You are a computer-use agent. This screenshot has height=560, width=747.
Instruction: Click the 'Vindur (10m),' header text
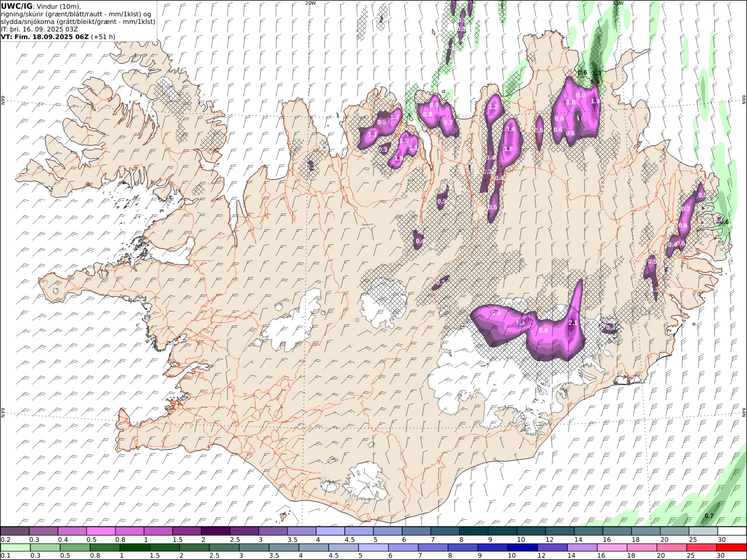coord(59,6)
